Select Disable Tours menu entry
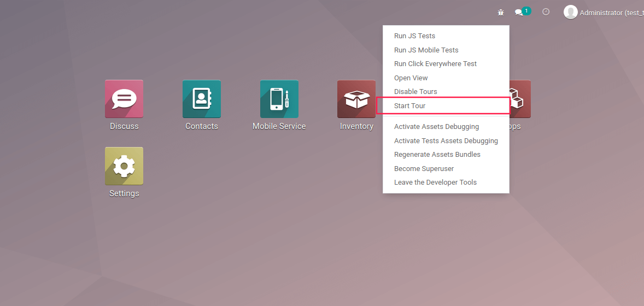644x306 pixels. tap(446, 91)
